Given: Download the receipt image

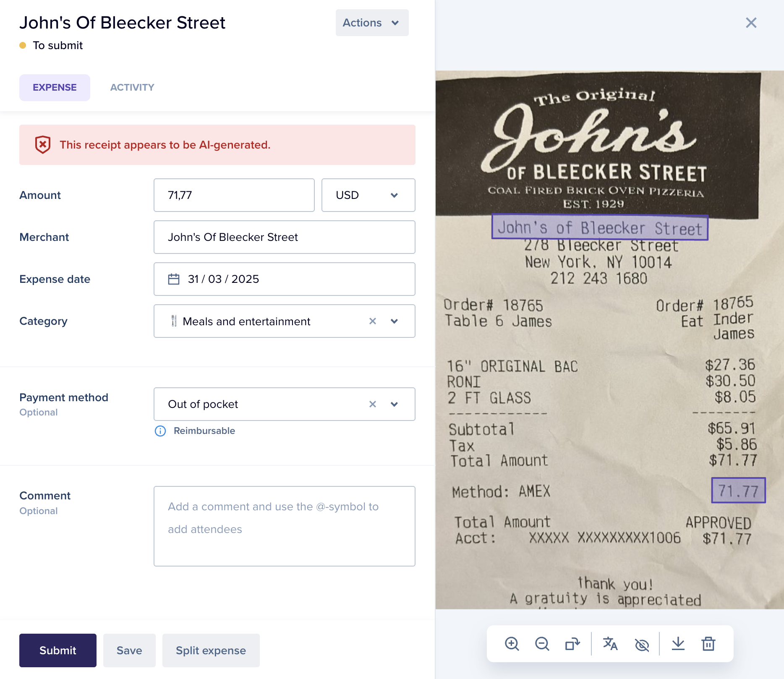Looking at the screenshot, I should pyautogui.click(x=678, y=644).
